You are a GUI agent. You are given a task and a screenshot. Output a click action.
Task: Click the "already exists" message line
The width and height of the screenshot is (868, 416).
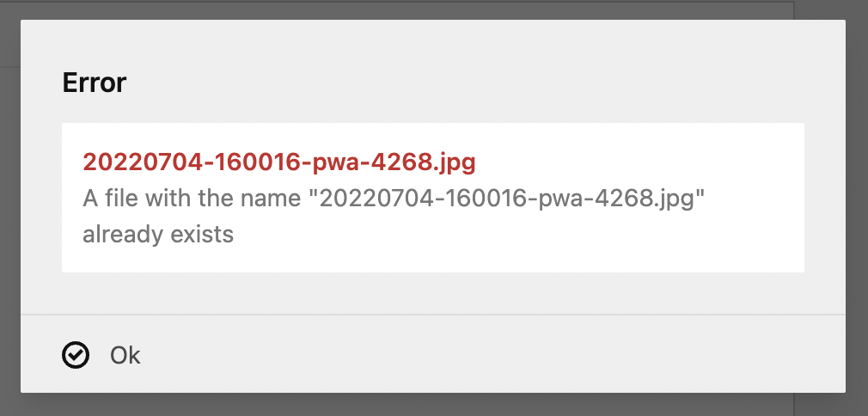click(158, 234)
